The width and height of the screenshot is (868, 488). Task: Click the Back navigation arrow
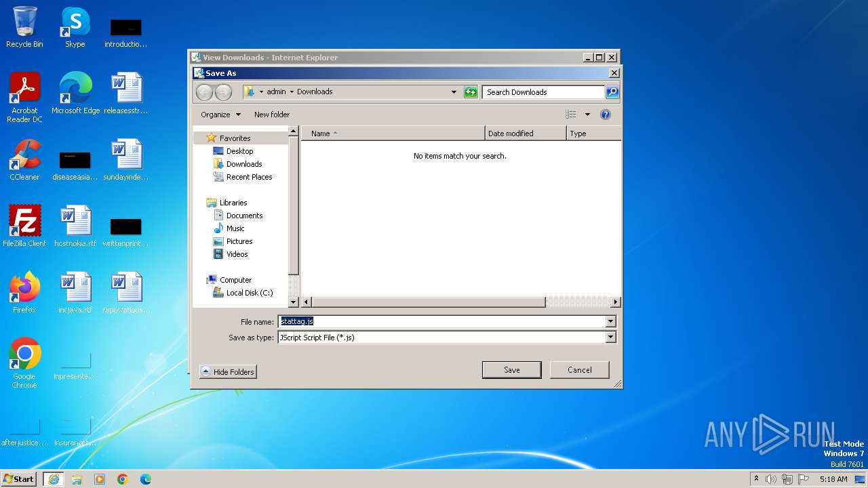(x=204, y=92)
